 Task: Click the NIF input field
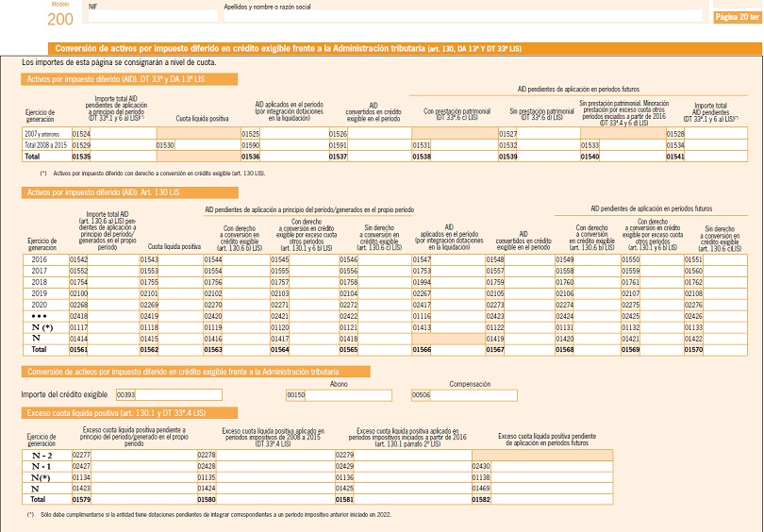point(153,16)
